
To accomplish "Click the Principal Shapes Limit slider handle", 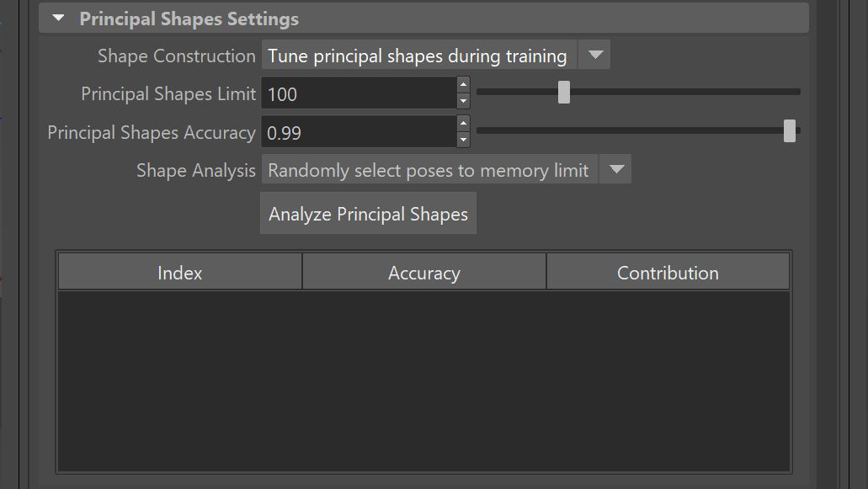I will pos(564,92).
